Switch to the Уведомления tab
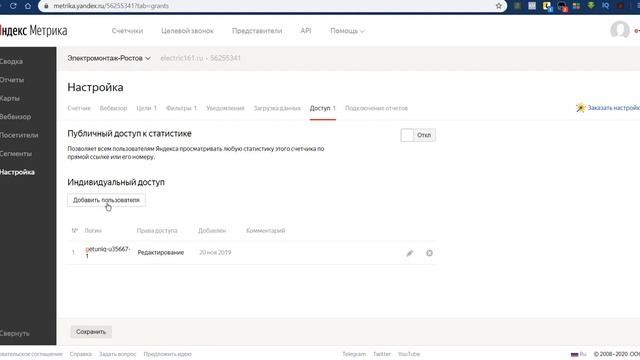The image size is (640, 360). [225, 108]
